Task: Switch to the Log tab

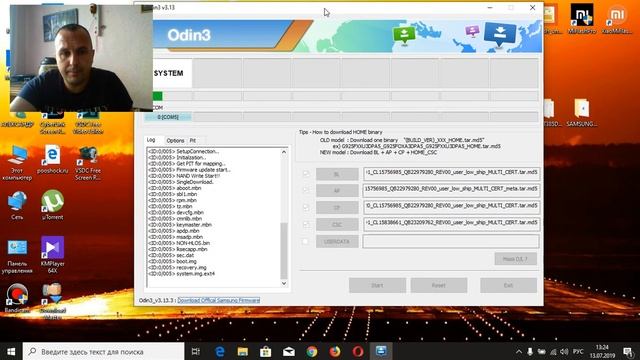Action: click(151, 140)
